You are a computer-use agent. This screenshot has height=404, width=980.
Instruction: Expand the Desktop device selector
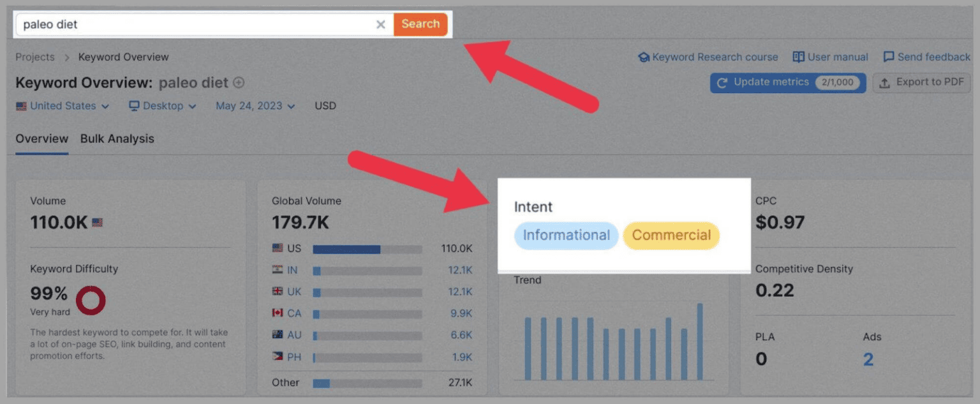coord(163,106)
